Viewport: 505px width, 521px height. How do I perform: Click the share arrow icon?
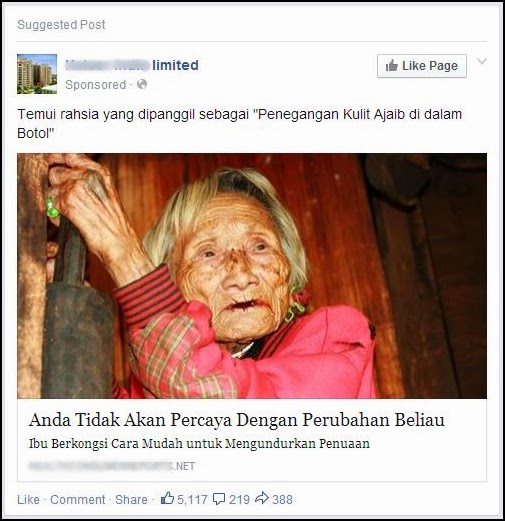point(262,498)
